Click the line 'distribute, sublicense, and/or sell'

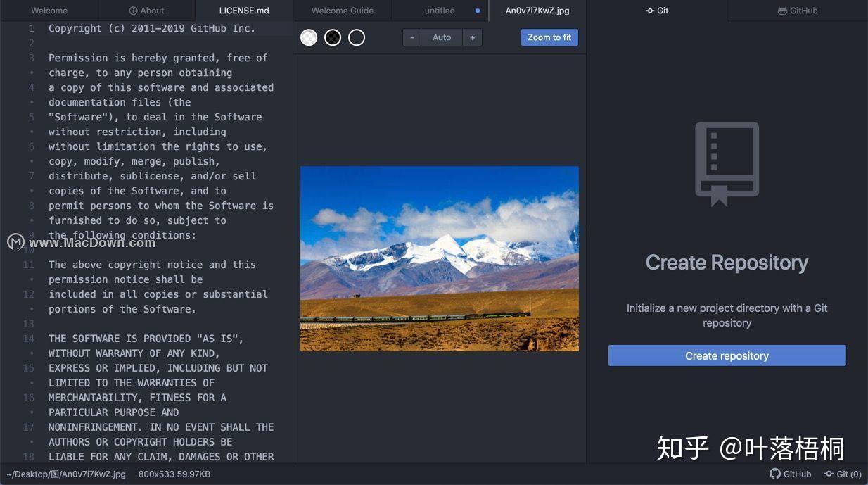point(152,176)
